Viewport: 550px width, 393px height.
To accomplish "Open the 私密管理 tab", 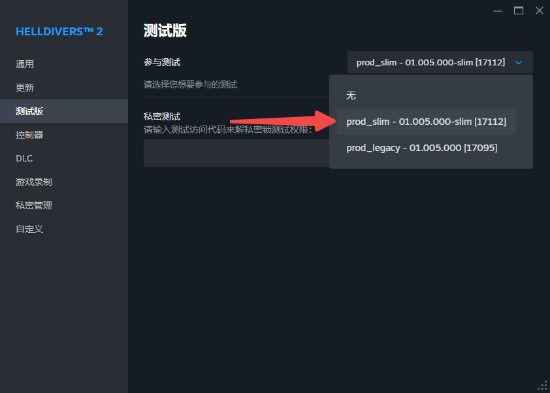I will 64,205.
